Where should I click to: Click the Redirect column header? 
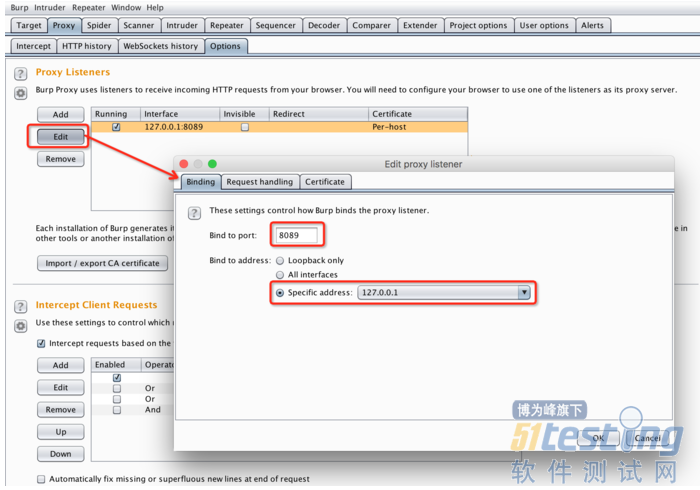(319, 114)
